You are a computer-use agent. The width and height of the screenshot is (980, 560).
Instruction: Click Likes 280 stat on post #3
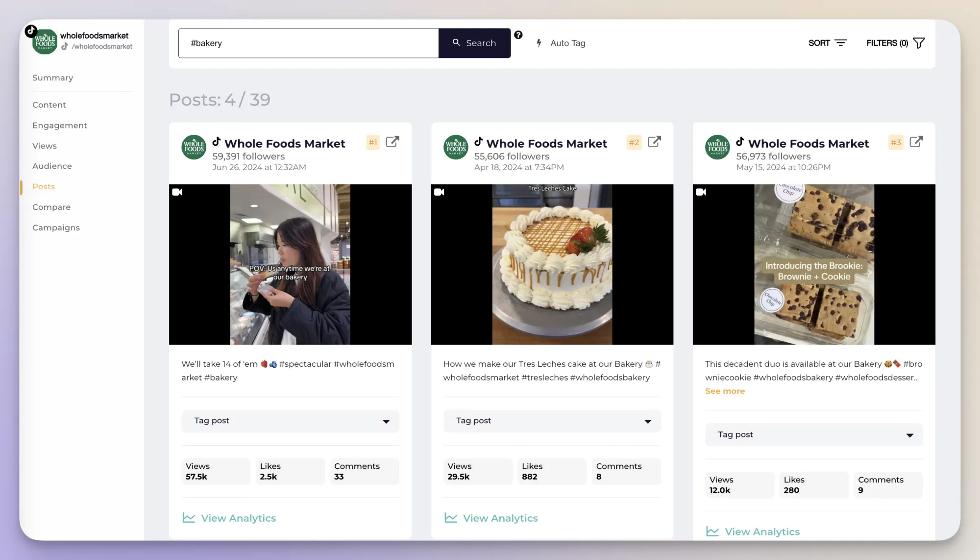(814, 485)
